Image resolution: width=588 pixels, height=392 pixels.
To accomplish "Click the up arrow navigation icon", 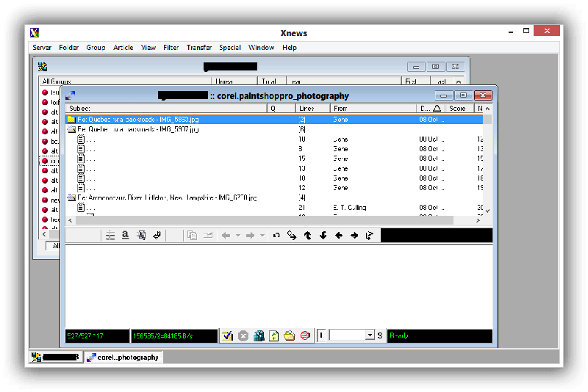I will tap(307, 236).
